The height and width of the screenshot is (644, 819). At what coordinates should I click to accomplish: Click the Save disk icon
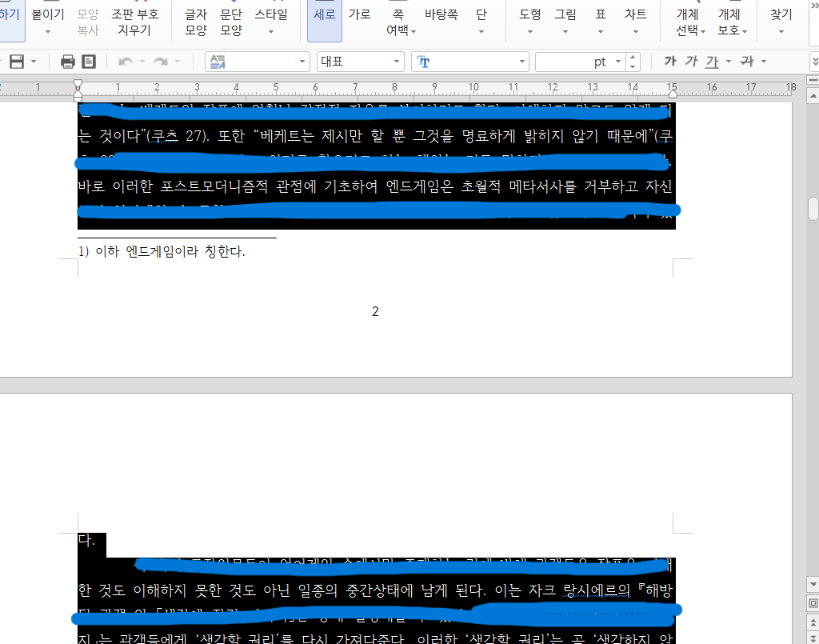coord(17,62)
